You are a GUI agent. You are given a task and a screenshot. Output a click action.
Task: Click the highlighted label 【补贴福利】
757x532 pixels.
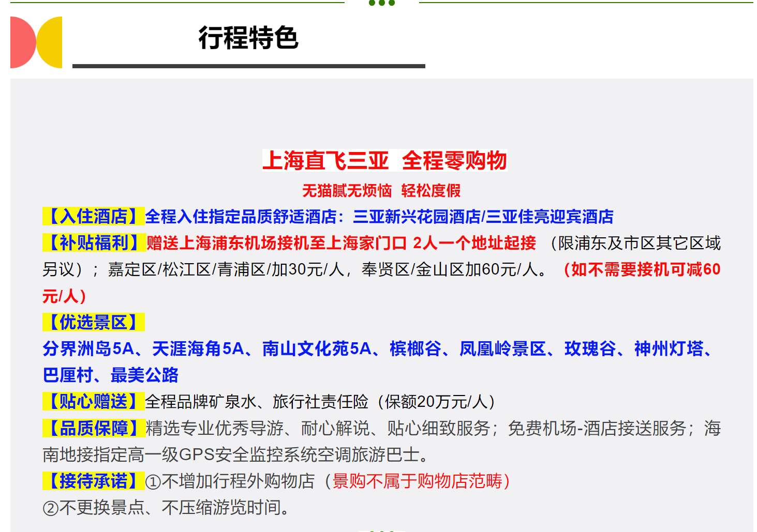94,242
